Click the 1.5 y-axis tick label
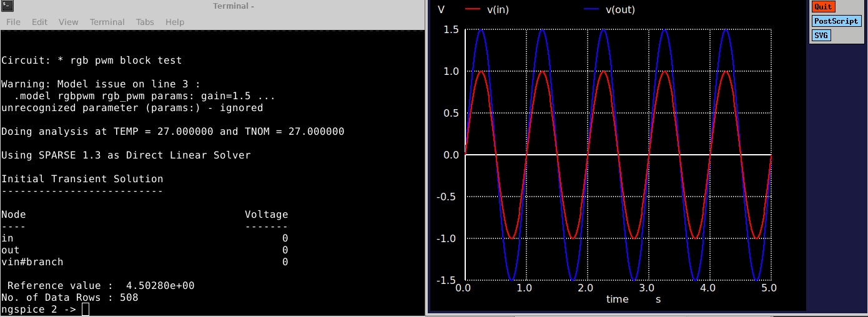The width and height of the screenshot is (868, 317). [451, 30]
